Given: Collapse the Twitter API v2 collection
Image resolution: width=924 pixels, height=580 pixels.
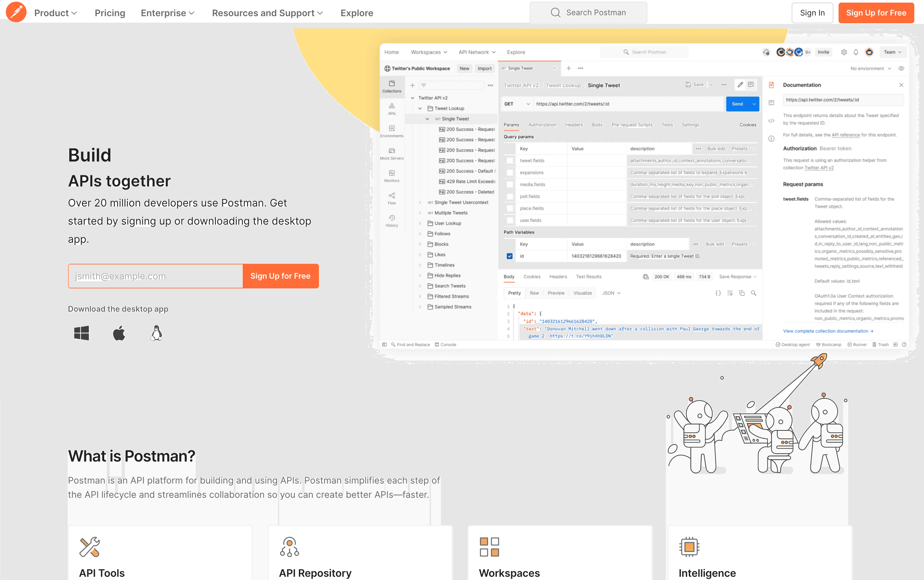Looking at the screenshot, I should (x=412, y=98).
